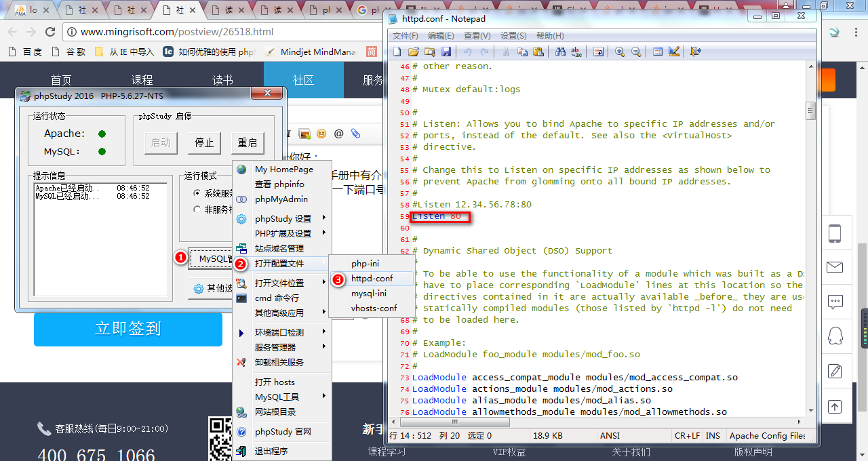Screen dimensions: 868x461
Task: Click the Paste clipboard icon in Notepad
Action: point(538,52)
